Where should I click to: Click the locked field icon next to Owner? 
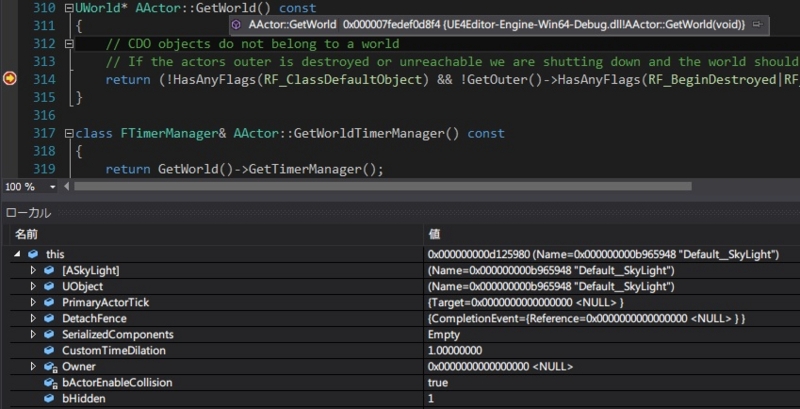click(x=49, y=367)
